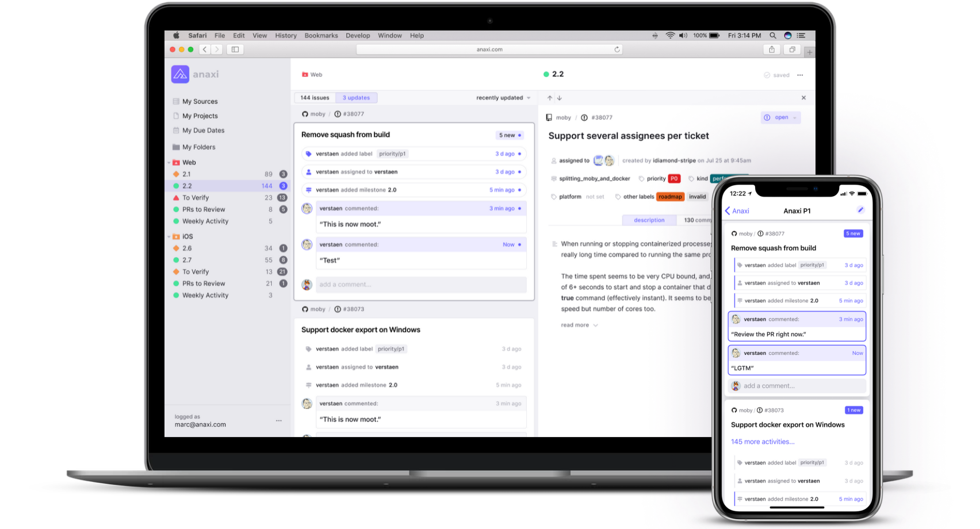The image size is (980, 529).
Task: Select the 2.7 milestone under iOS
Action: point(227,260)
